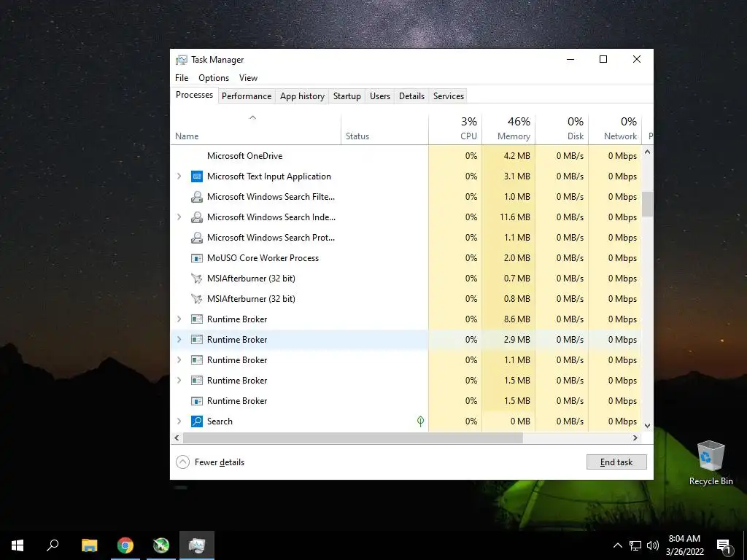Click the Task Manager title bar icon

pyautogui.click(x=182, y=60)
